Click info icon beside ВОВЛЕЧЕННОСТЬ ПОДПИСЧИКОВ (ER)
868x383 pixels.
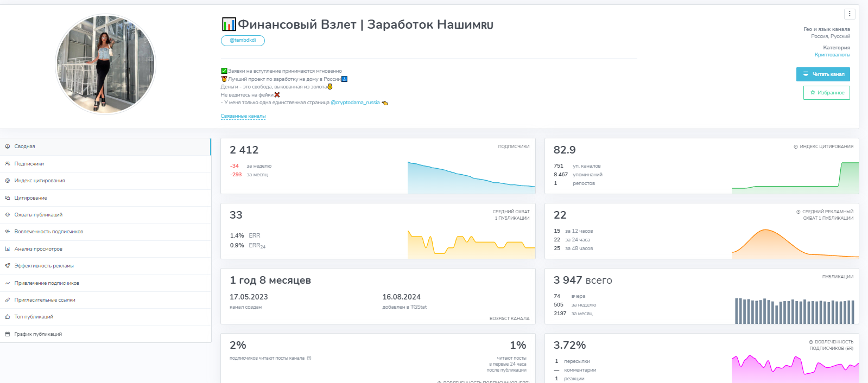click(811, 342)
